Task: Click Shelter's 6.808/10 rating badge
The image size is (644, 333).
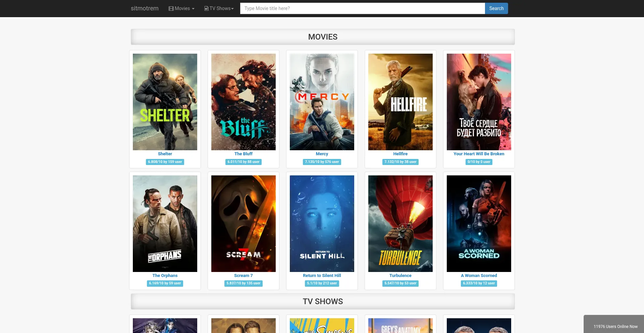Action: [x=165, y=162]
